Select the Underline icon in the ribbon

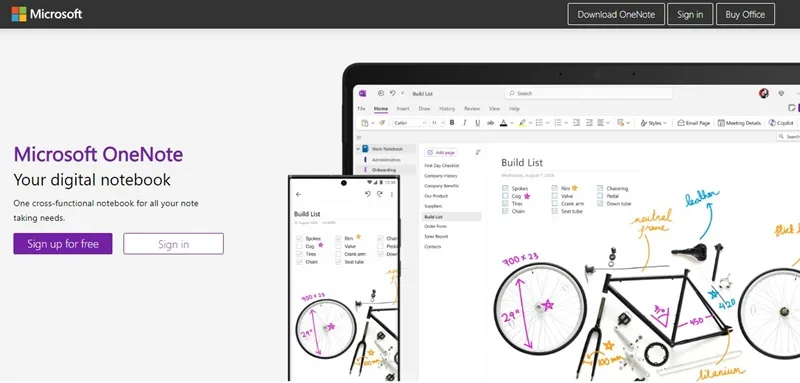tap(478, 123)
